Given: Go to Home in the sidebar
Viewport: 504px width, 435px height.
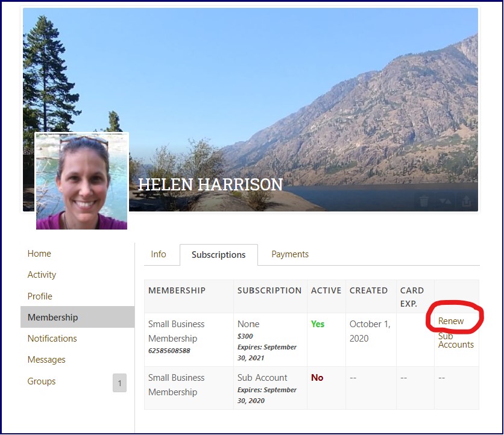Looking at the screenshot, I should (x=39, y=254).
